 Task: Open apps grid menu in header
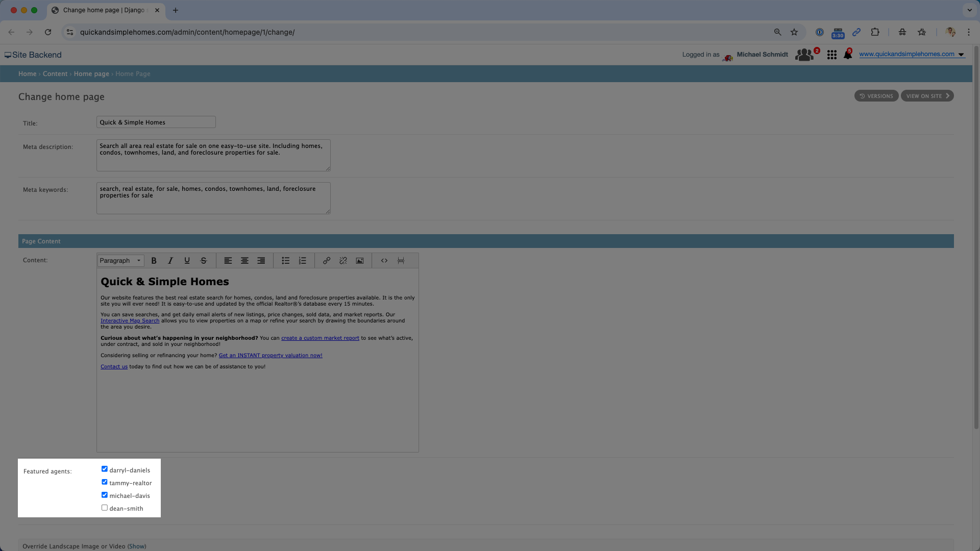[x=832, y=55]
